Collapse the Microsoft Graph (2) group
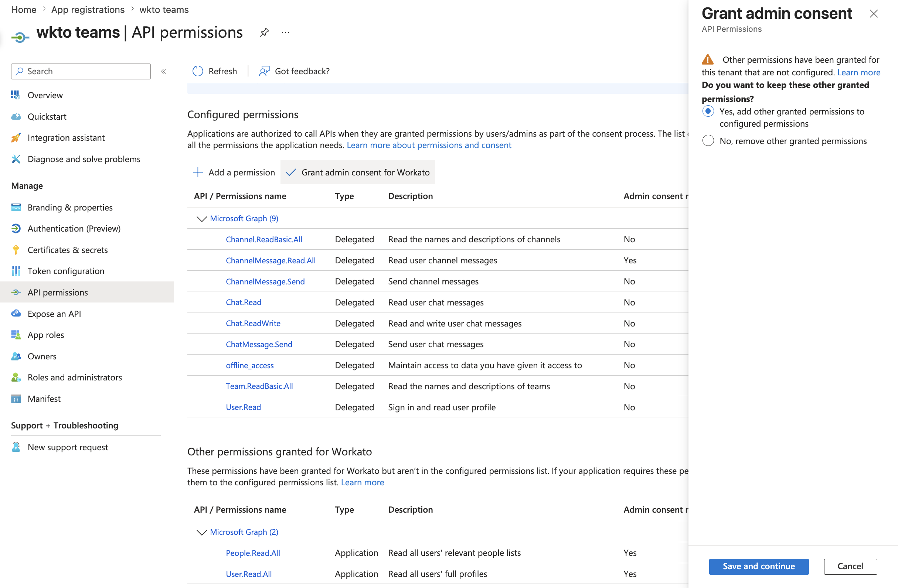 pyautogui.click(x=201, y=532)
